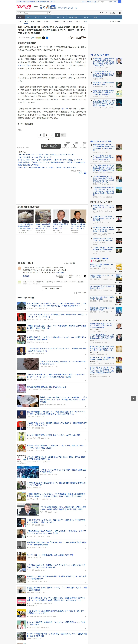
Task: Click もっと見る(814件) comments button
Action: tap(52, 288)
